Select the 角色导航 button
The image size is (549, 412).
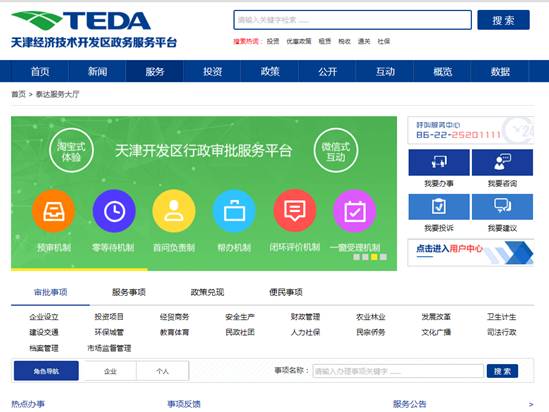tap(46, 371)
